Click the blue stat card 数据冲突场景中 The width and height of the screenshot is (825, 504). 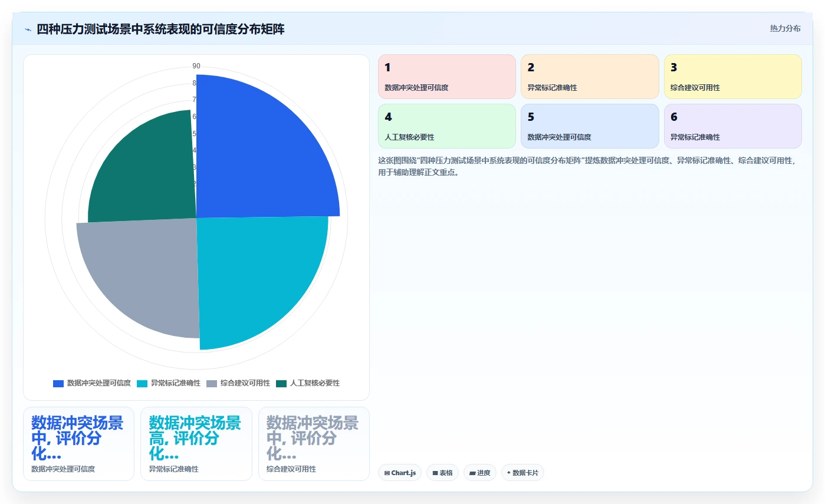click(x=78, y=444)
